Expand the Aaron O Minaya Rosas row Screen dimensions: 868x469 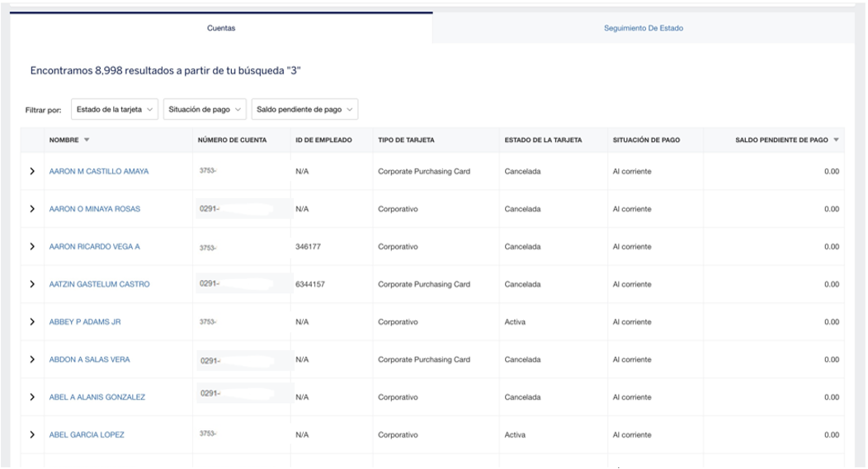click(x=32, y=209)
